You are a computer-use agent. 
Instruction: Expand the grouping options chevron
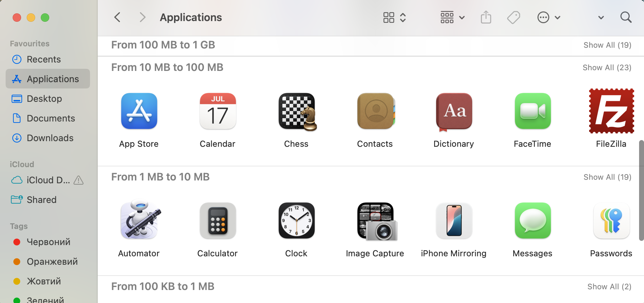(403, 17)
